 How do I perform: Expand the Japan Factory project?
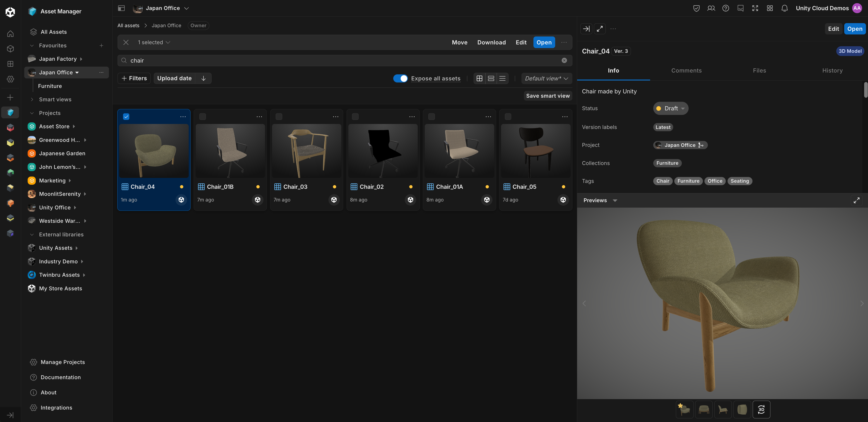point(81,59)
